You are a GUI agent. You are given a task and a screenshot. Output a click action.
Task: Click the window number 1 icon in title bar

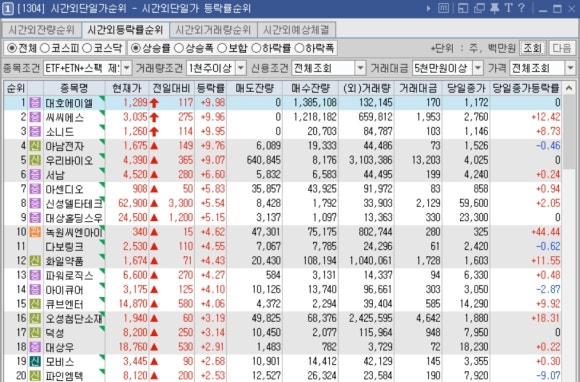[8, 9]
